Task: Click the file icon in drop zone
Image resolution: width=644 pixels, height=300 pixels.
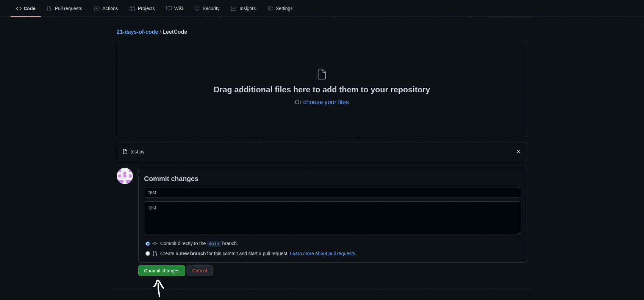Action: [x=322, y=75]
